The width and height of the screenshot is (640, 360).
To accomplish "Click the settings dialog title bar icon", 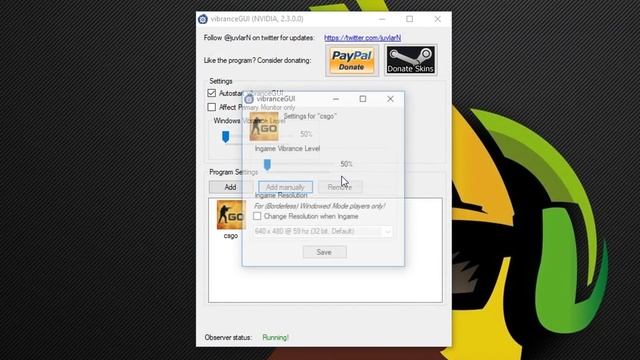I will click(249, 99).
